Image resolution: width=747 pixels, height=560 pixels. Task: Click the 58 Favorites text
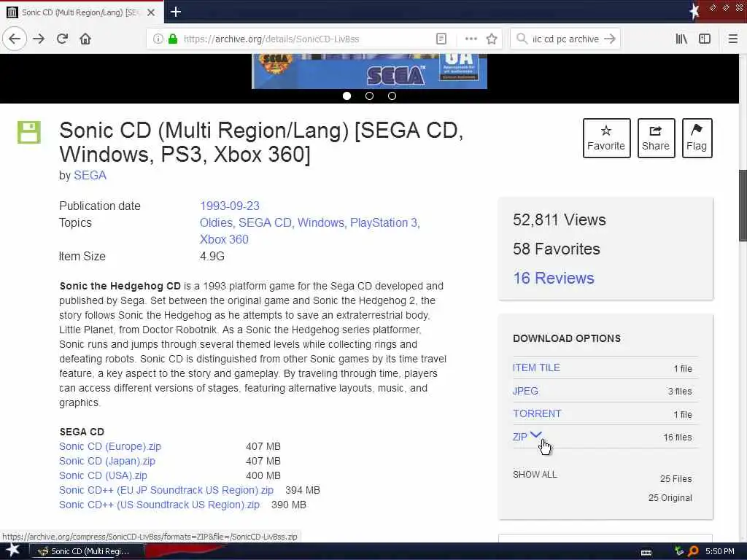(557, 249)
